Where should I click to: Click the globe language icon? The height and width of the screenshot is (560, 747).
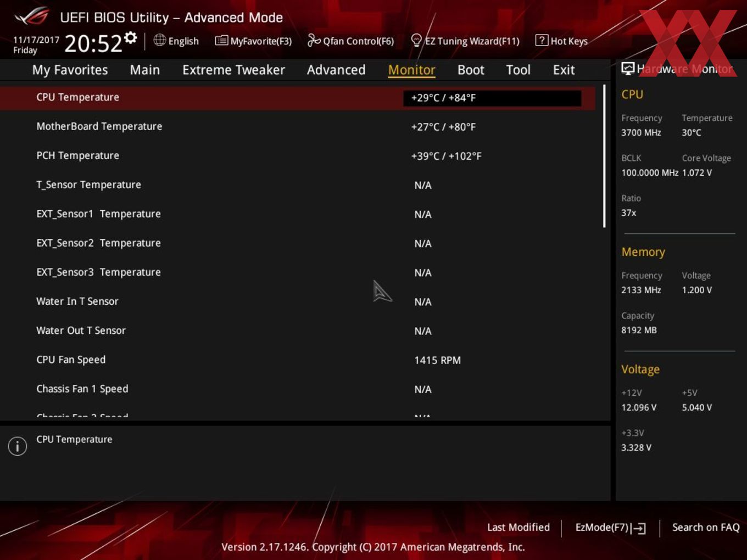(159, 40)
